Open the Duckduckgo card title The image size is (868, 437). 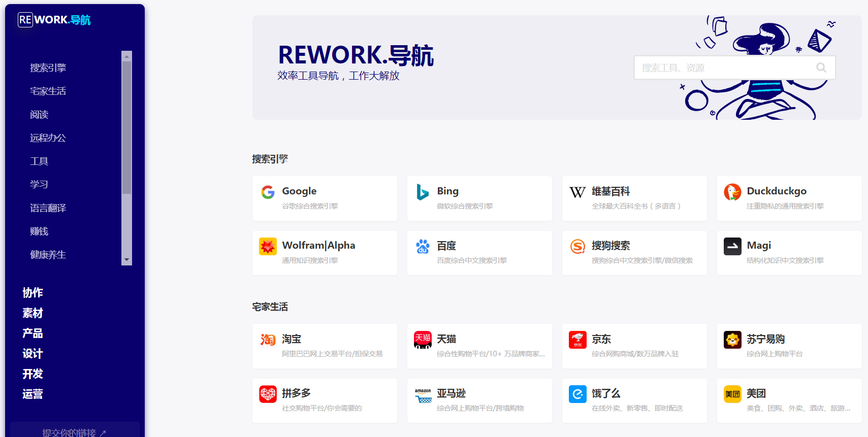(777, 191)
